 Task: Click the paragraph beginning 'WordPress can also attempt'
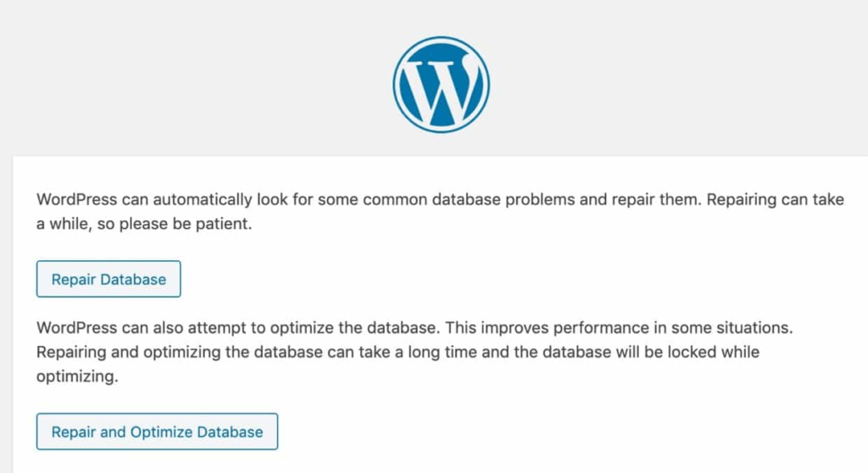(415, 352)
